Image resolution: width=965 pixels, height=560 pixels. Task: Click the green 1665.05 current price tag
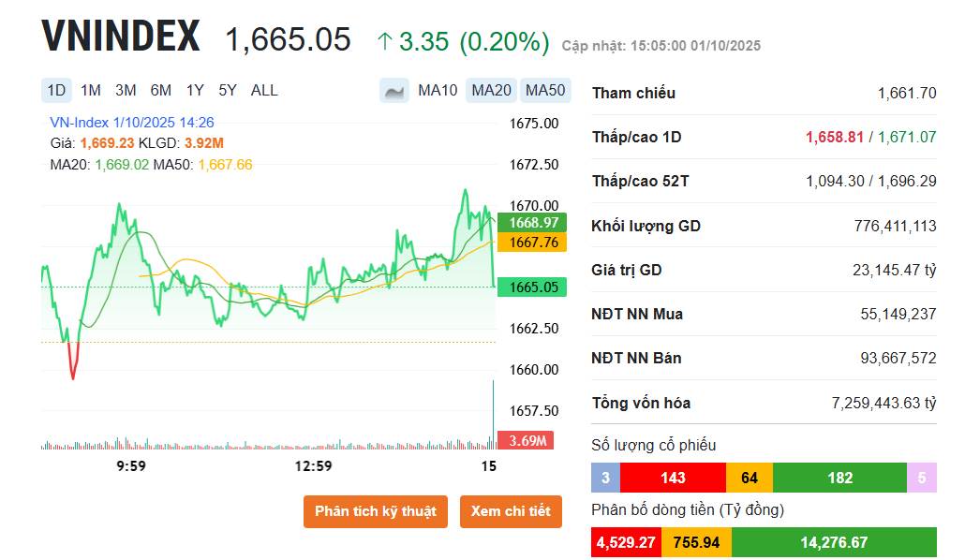click(x=532, y=287)
